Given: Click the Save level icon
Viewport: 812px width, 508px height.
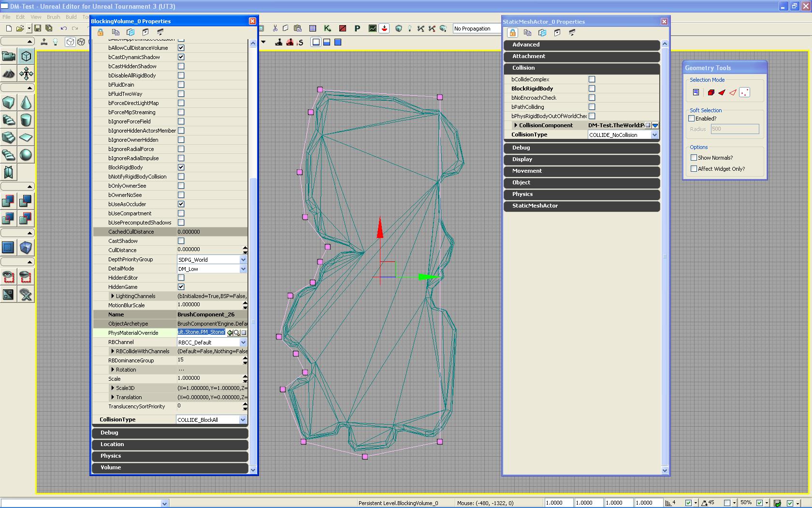Looking at the screenshot, I should tap(38, 29).
